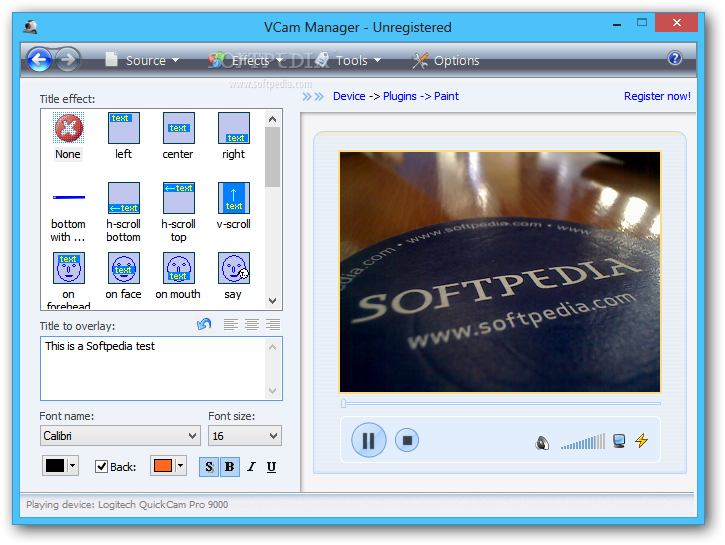Go forward with the grey arrow

(x=68, y=59)
